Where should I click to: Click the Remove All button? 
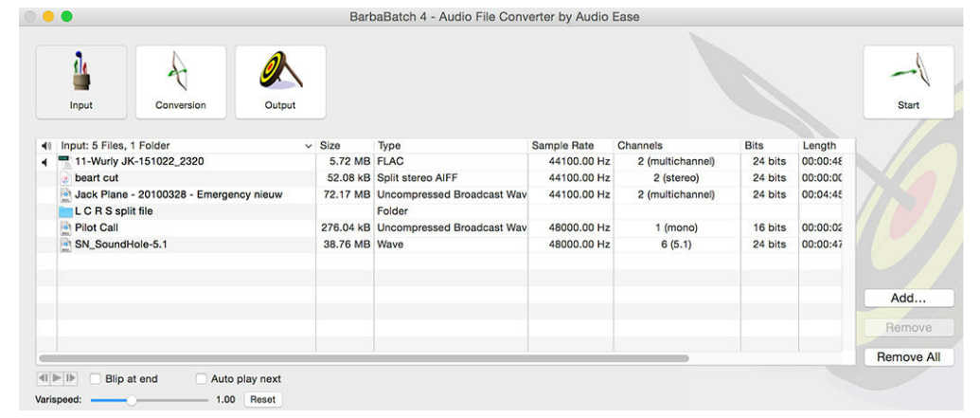(x=907, y=357)
